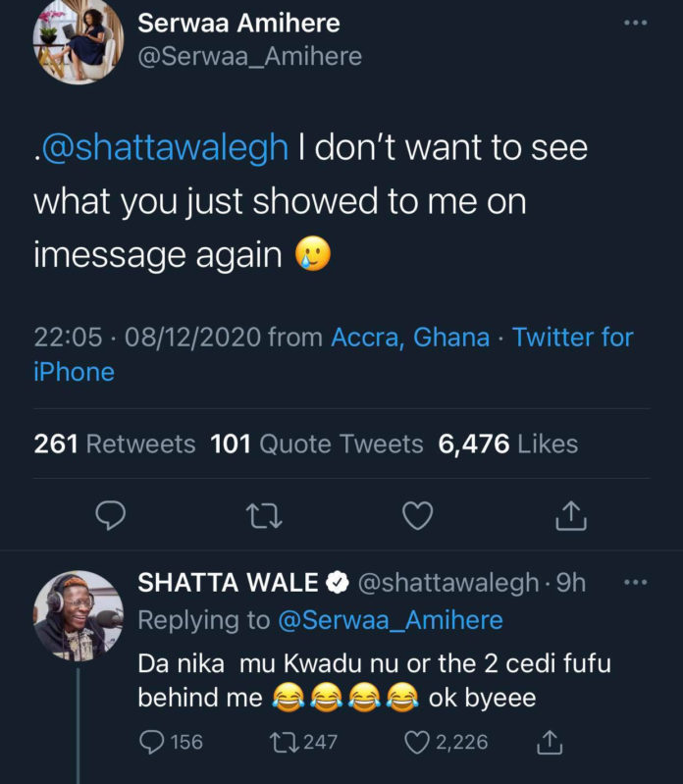
Task: Retweet Shatta Wale's reply with 247 retweets
Action: tap(303, 742)
